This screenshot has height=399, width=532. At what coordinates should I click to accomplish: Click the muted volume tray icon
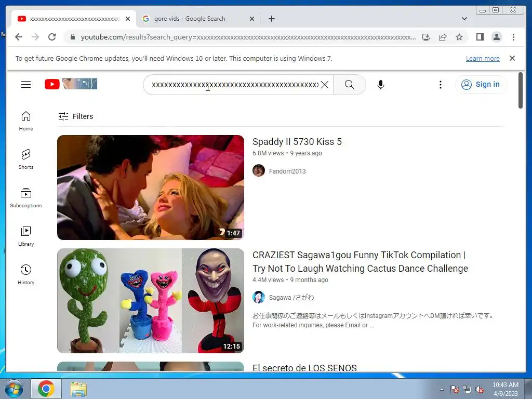click(480, 389)
